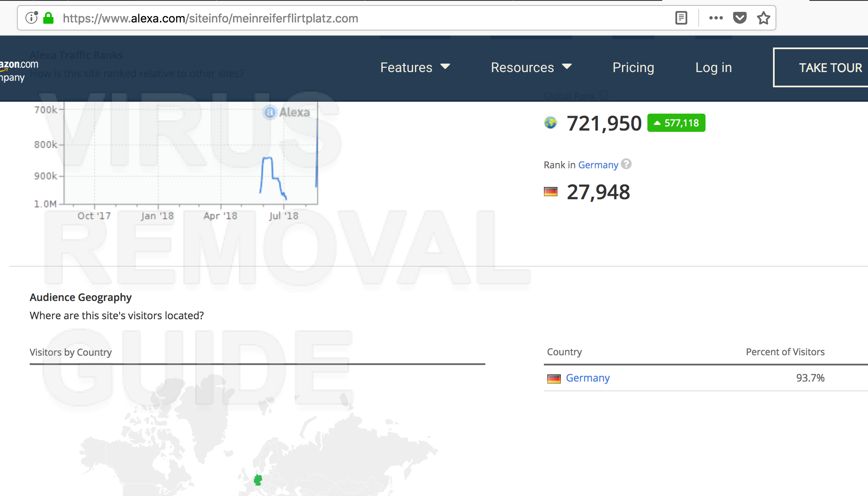
Task: Click the Percent of Visitors column header
Action: tap(785, 352)
